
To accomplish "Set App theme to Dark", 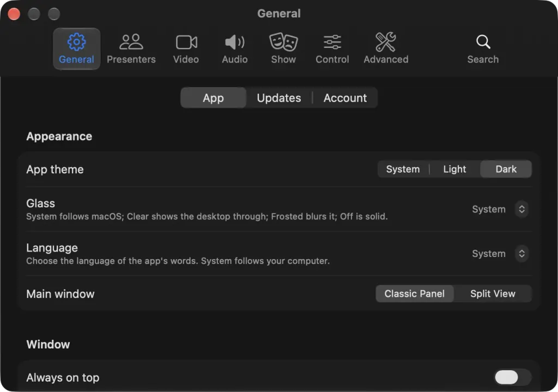I will [x=506, y=169].
